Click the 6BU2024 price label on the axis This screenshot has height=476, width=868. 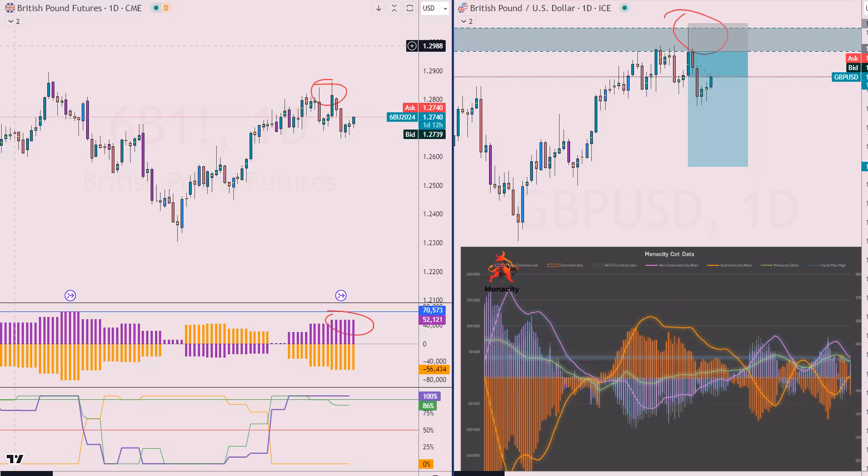pyautogui.click(x=402, y=117)
